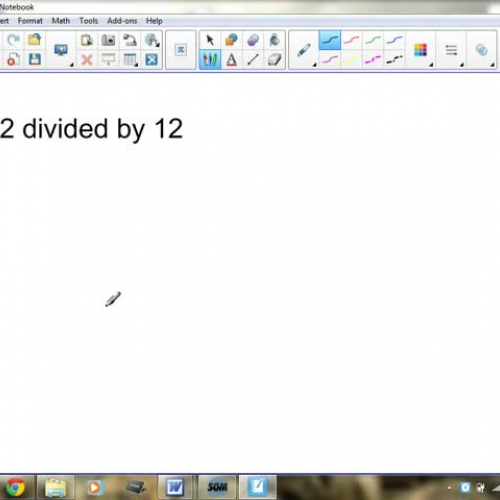This screenshot has height=500, width=500.
Task: Expand the color palette dropdown arrow
Action: [431, 65]
